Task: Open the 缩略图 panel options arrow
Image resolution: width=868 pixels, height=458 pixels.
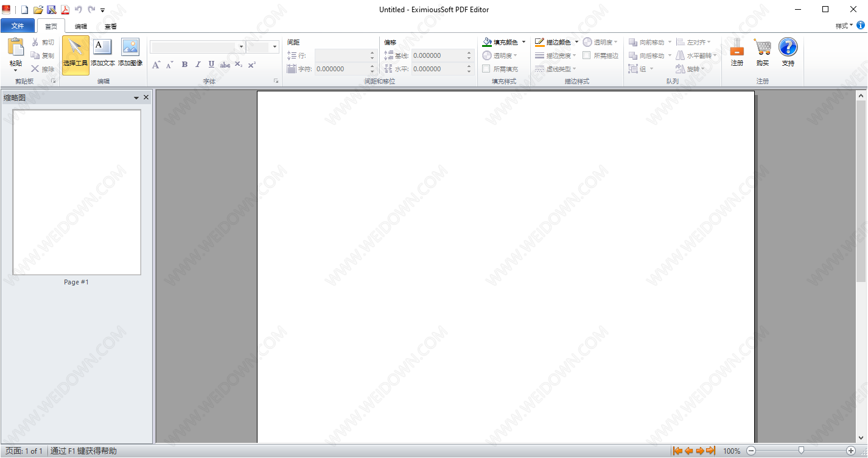Action: point(136,97)
